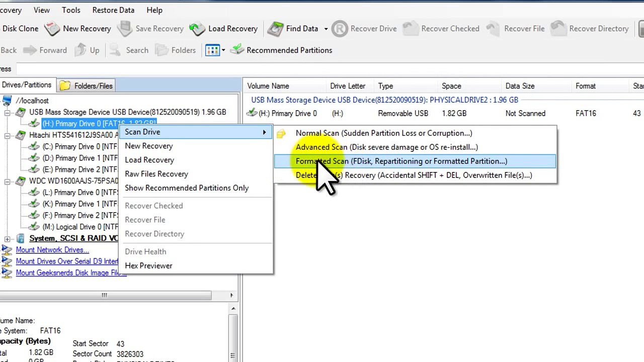Open the Help menu
644x362 pixels.
pyautogui.click(x=154, y=10)
